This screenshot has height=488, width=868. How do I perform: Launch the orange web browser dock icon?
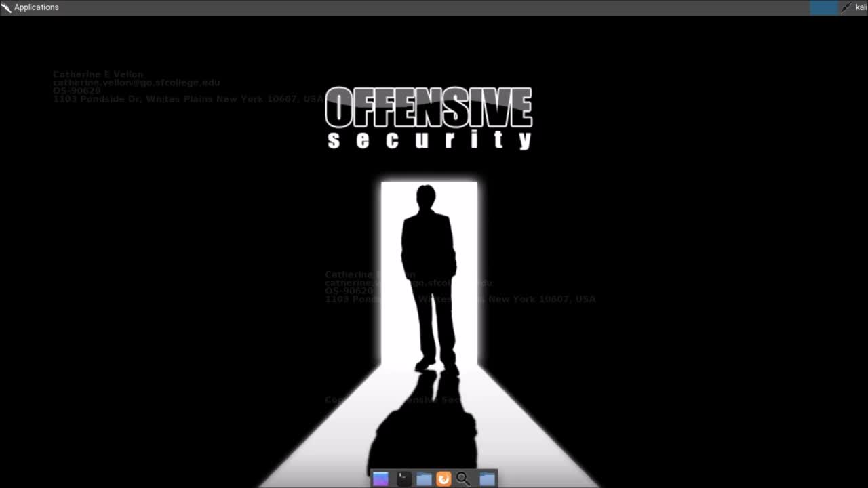443,479
